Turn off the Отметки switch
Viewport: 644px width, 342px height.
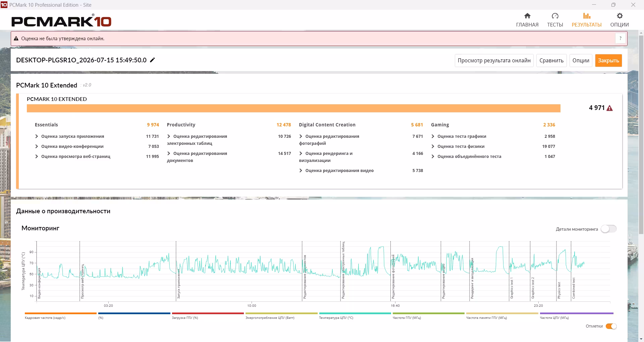point(611,326)
